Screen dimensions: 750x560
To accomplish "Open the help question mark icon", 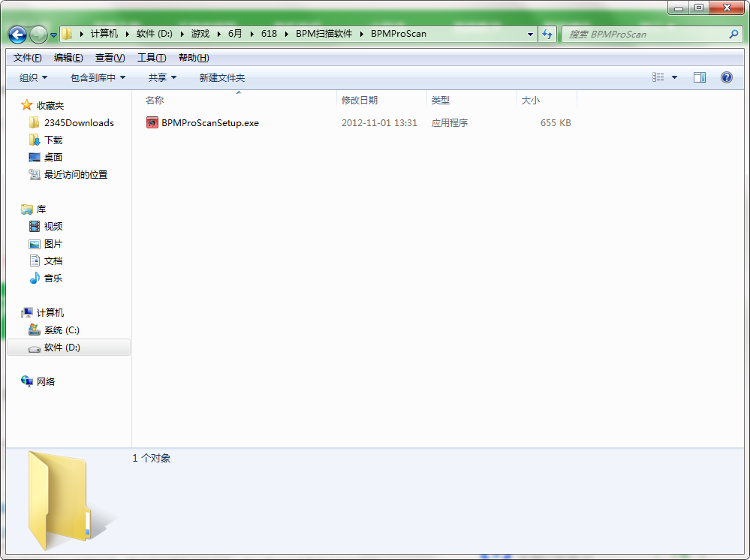I will (726, 77).
